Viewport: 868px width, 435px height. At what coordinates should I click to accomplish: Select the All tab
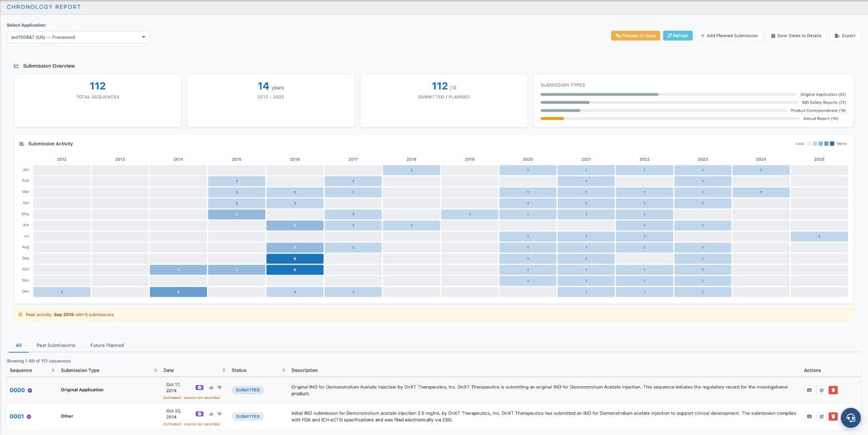tap(18, 345)
